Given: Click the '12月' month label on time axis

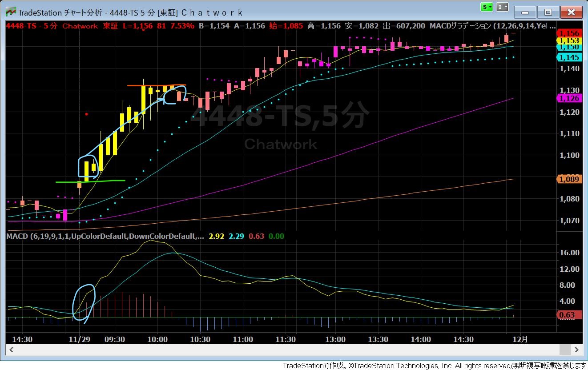Looking at the screenshot, I should tap(521, 339).
